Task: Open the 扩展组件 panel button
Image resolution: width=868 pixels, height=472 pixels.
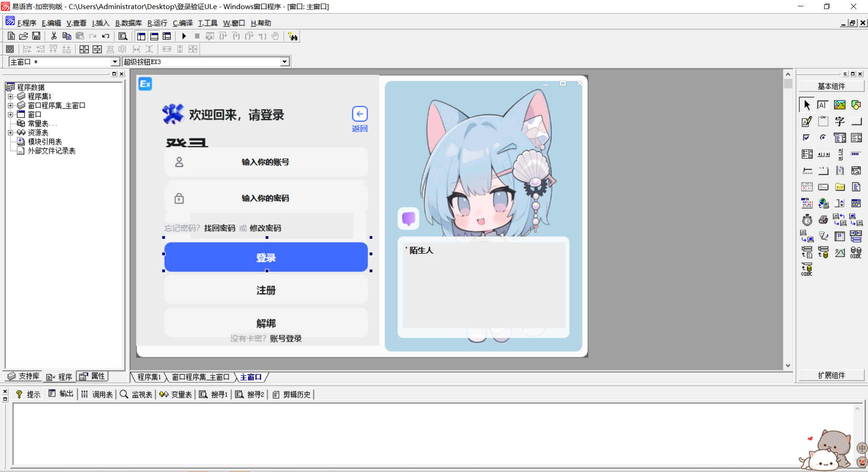Action: pyautogui.click(x=831, y=375)
